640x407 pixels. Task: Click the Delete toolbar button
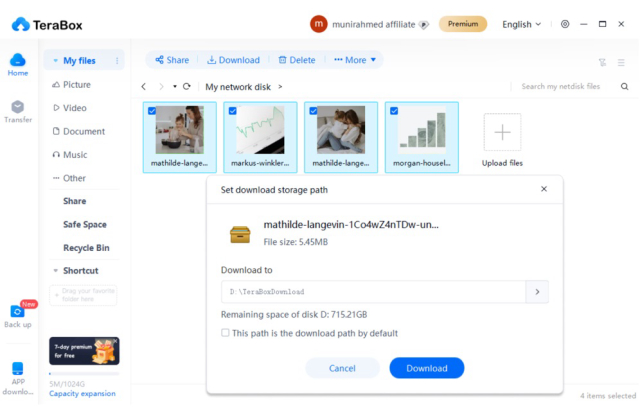[x=297, y=60]
